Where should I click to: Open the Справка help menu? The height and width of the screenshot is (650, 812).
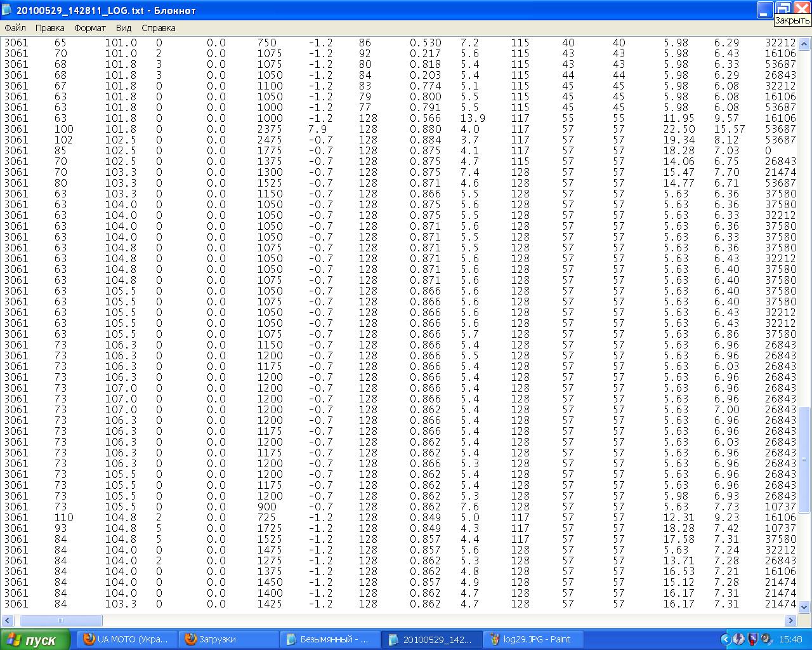159,28
